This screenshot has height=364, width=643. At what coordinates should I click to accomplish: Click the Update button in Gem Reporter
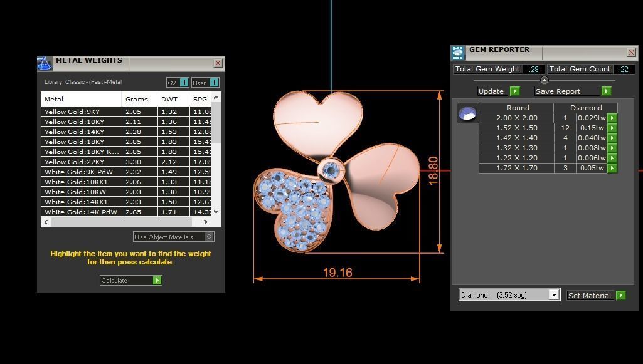tap(499, 91)
